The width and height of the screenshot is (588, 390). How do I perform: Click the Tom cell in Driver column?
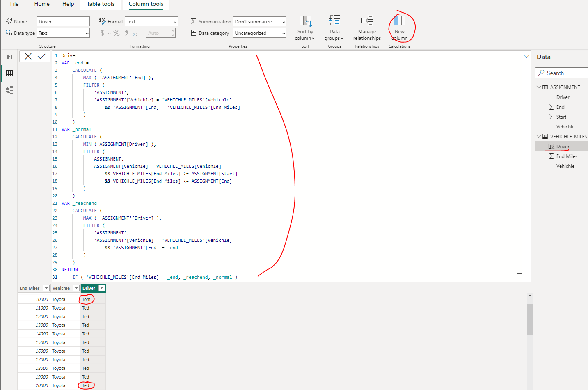92,299
